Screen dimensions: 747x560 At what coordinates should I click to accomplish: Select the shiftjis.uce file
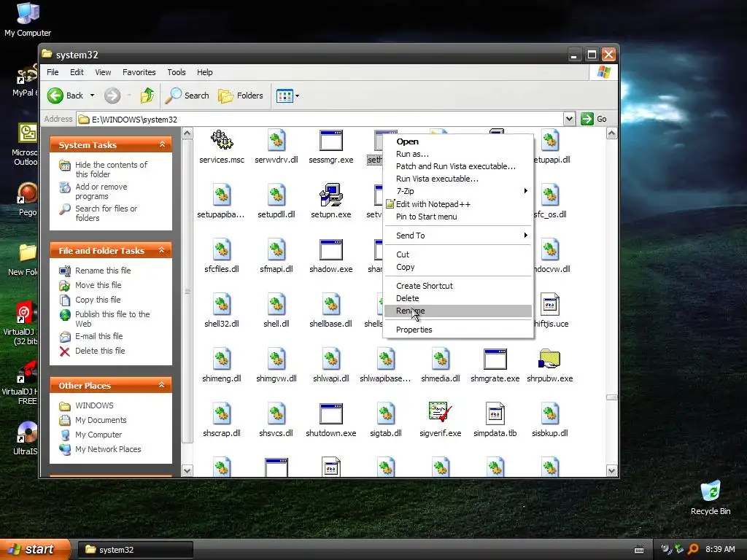pyautogui.click(x=550, y=311)
